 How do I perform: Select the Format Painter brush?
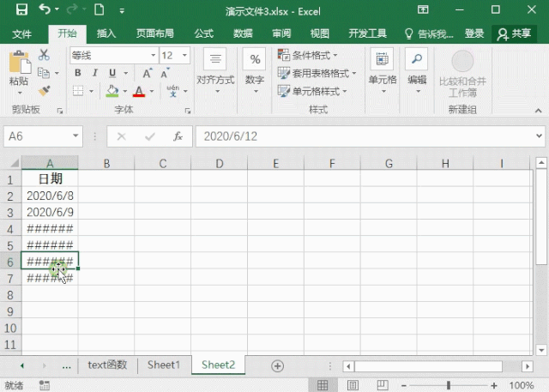coord(44,91)
